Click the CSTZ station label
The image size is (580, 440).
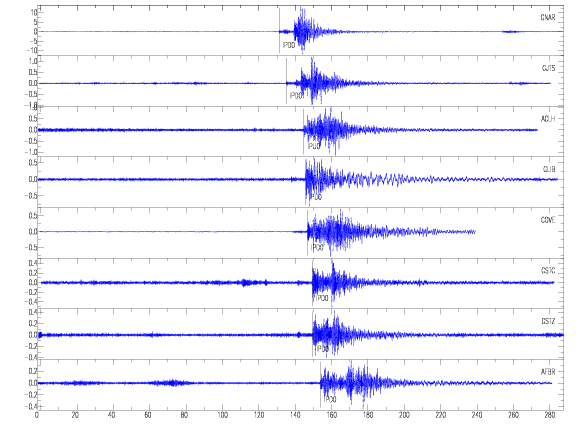pyautogui.click(x=548, y=322)
